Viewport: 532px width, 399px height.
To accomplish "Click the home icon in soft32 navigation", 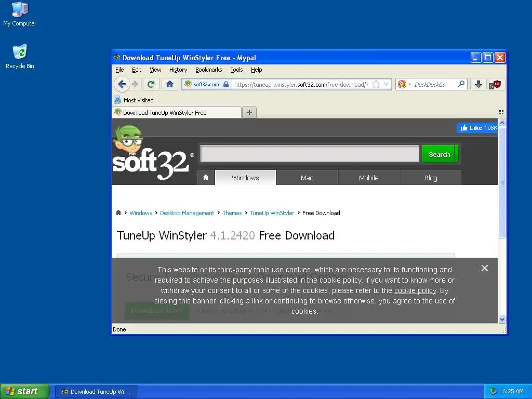I will coord(206,178).
